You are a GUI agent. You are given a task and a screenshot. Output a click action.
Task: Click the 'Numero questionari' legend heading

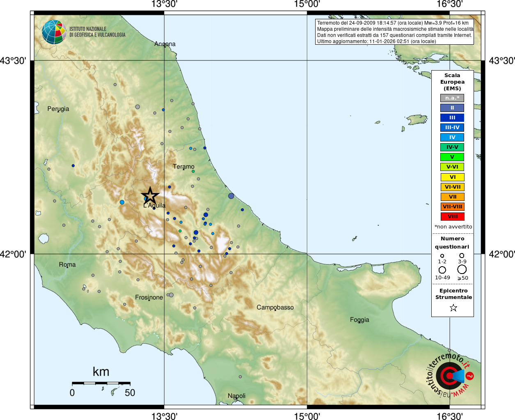pyautogui.click(x=452, y=243)
